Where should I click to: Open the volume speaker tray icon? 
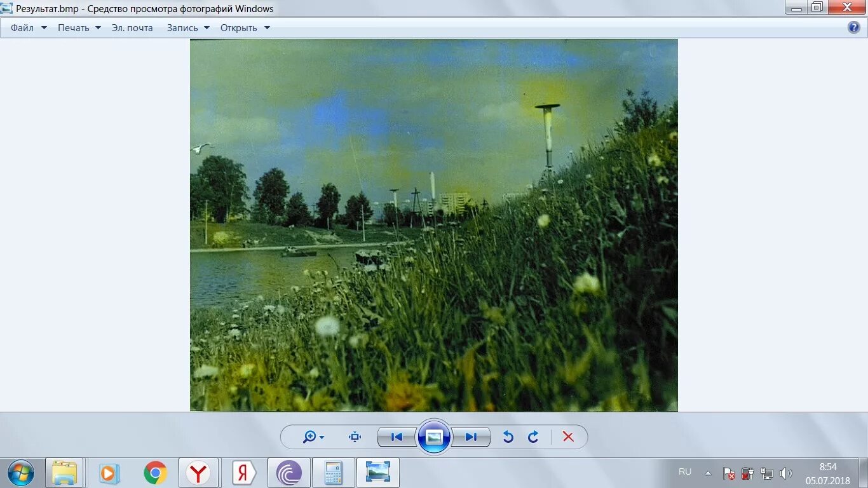tap(786, 473)
